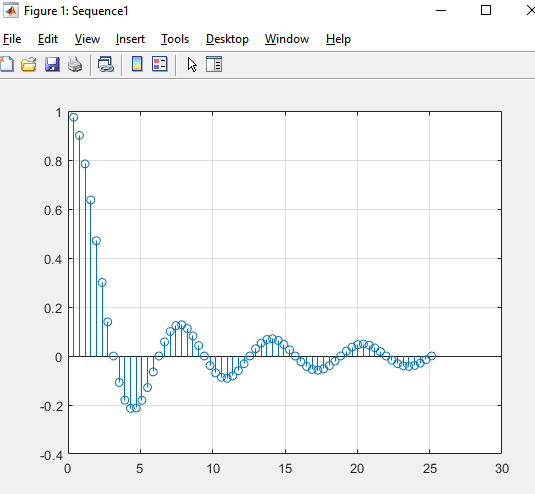Save the figure with the floppy disk icon
The width and height of the screenshot is (535, 494).
(52, 64)
